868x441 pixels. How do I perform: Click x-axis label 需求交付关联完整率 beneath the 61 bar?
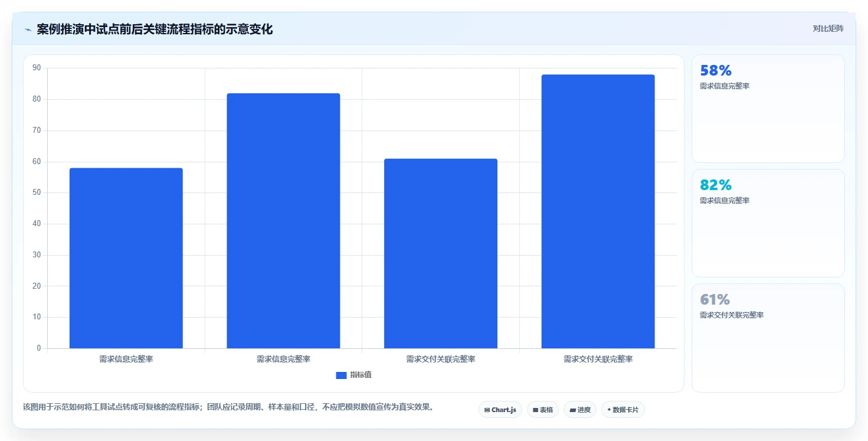click(x=441, y=359)
